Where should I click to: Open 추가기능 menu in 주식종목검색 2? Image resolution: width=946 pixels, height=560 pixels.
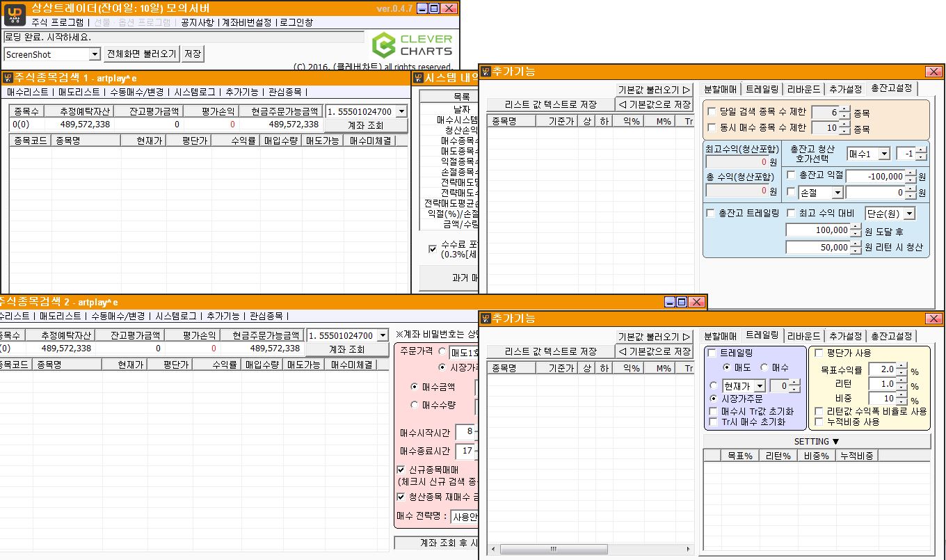click(x=223, y=316)
